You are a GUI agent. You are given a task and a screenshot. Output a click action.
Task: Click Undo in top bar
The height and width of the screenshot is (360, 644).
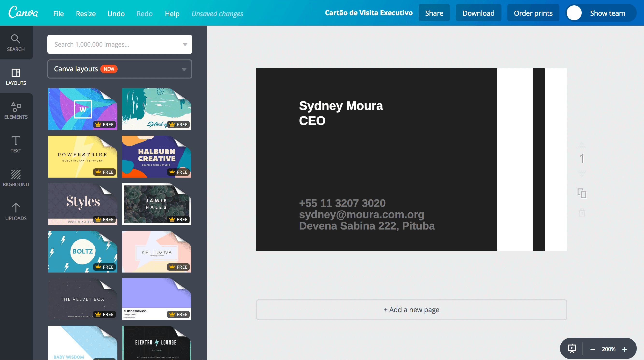point(116,14)
